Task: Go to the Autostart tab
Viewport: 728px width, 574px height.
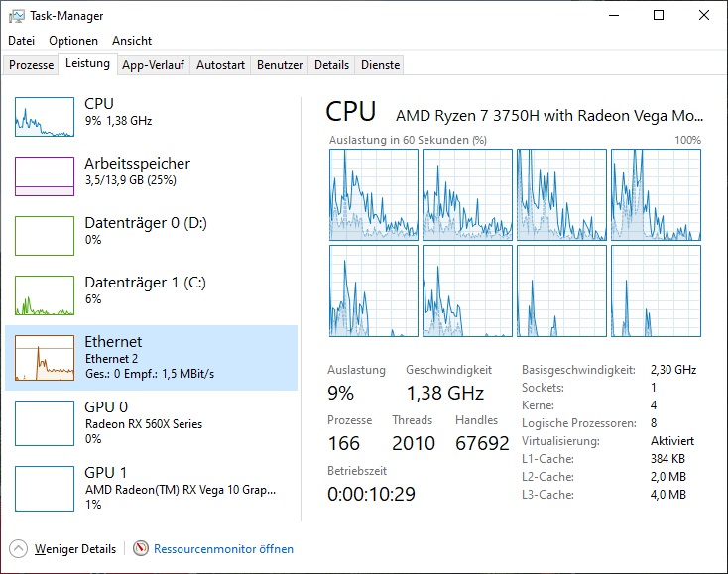Action: tap(220, 65)
